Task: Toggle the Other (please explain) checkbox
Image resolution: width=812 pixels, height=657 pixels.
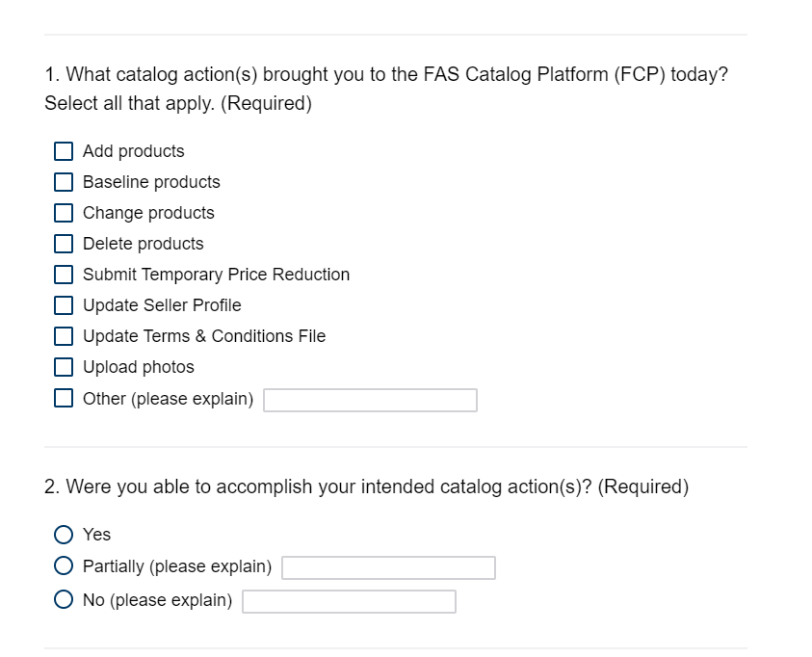Action: pos(64,398)
